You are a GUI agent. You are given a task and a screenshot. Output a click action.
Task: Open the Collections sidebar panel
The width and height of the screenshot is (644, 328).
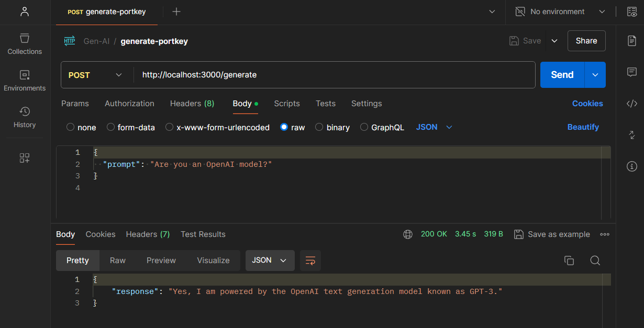pyautogui.click(x=25, y=44)
